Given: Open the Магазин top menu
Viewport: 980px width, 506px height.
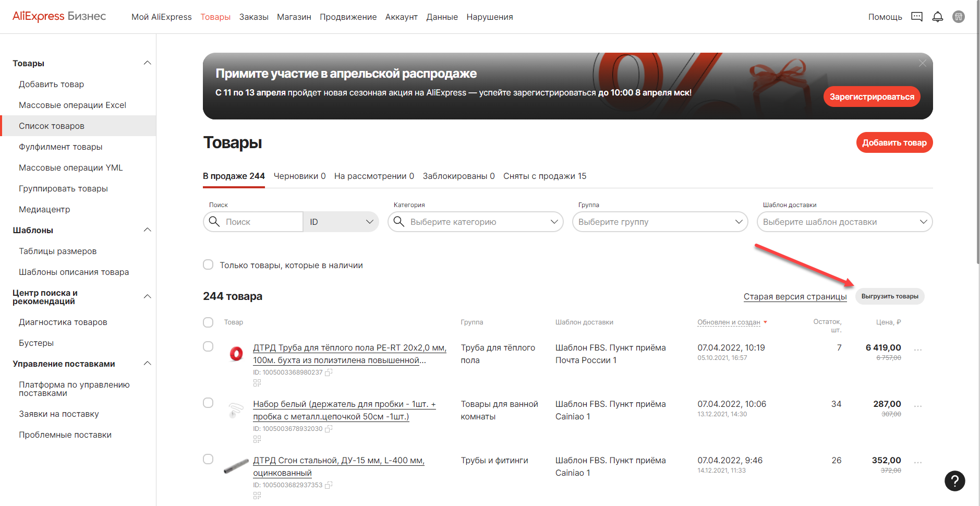Looking at the screenshot, I should (294, 17).
